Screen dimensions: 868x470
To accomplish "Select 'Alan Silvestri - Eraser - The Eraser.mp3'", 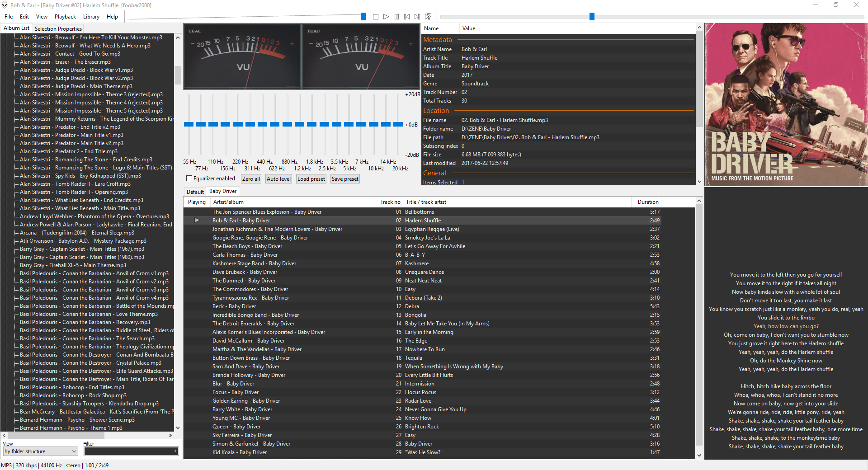I will 65,62.
